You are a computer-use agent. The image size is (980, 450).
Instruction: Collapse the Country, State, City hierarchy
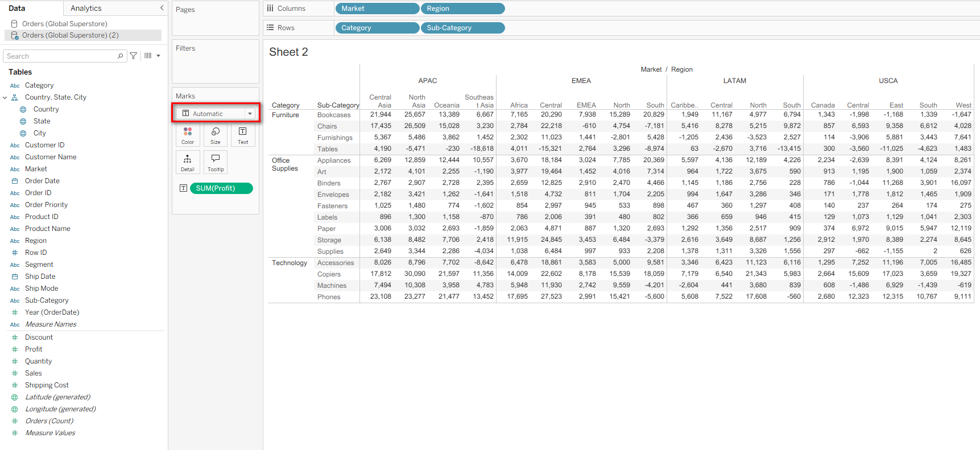tap(5, 98)
